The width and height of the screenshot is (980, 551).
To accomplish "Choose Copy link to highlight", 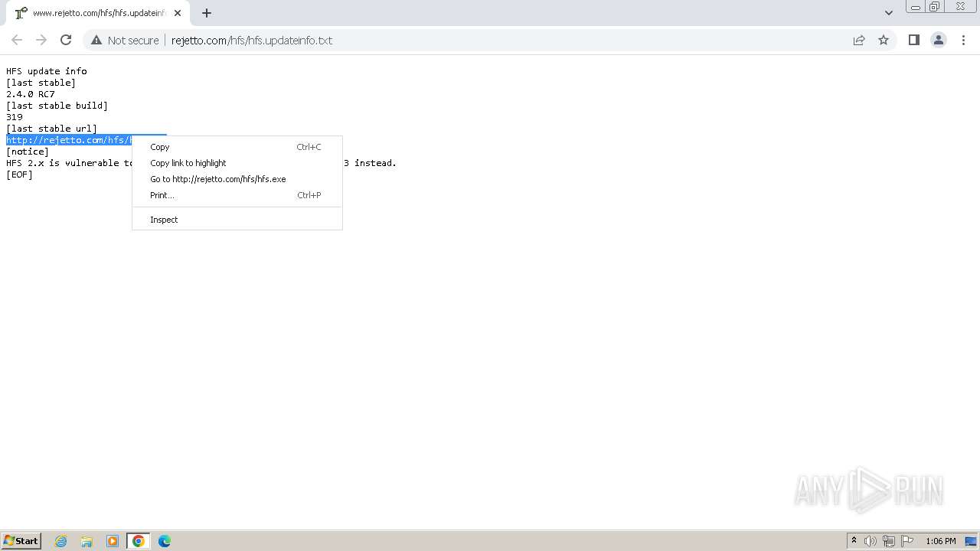I will [237, 163].
